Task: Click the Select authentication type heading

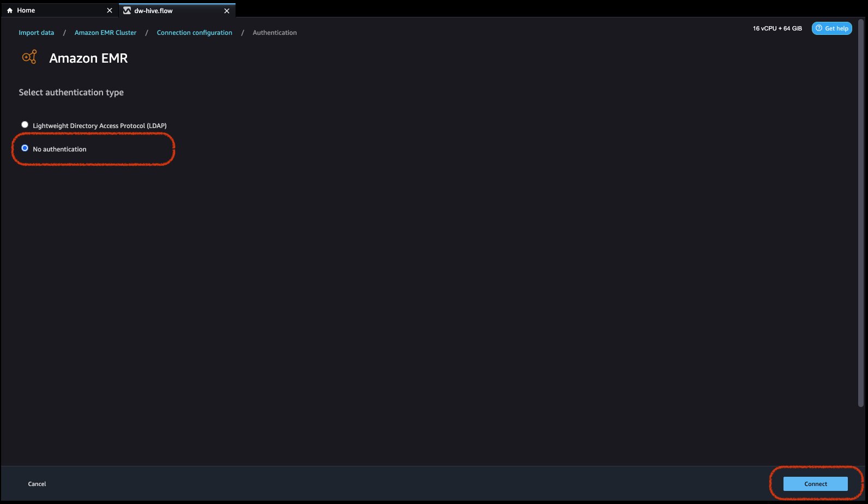Action: pyautogui.click(x=71, y=93)
